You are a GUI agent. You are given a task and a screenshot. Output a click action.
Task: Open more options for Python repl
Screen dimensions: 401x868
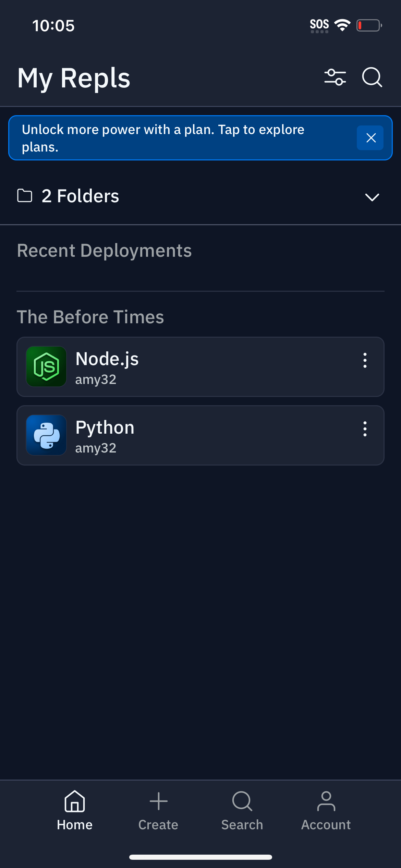[x=365, y=429]
